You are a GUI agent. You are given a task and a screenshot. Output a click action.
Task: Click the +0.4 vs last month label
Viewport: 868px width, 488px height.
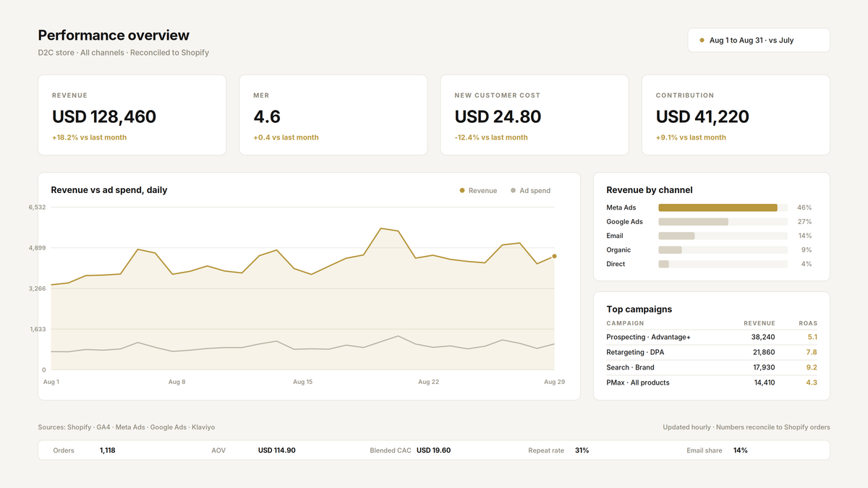click(x=286, y=137)
